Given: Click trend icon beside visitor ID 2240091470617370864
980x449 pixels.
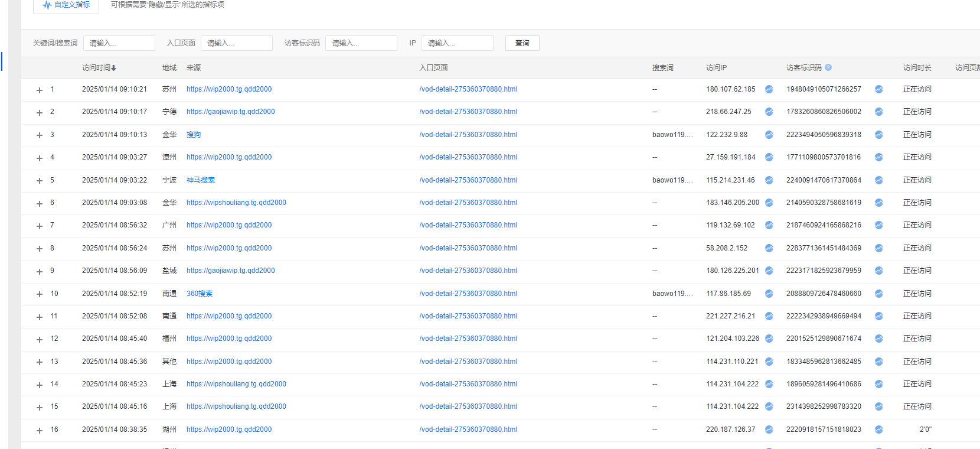Looking at the screenshot, I should click(879, 180).
